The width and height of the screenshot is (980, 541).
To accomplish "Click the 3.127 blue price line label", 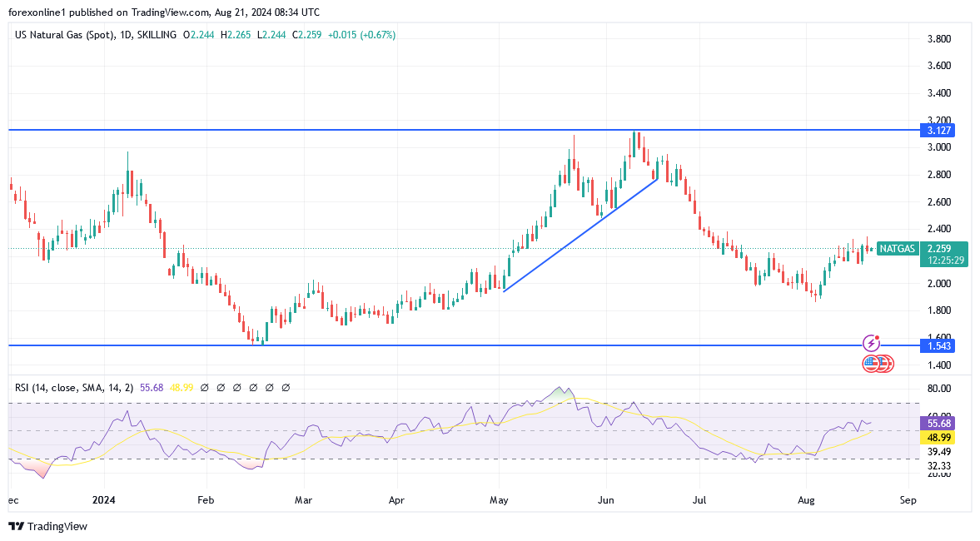I will [938, 131].
